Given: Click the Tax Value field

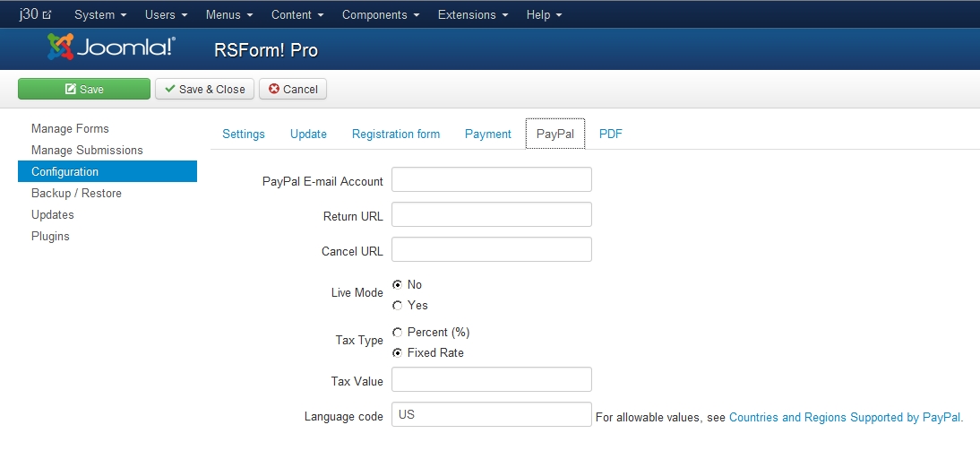Looking at the screenshot, I should pyautogui.click(x=491, y=379).
